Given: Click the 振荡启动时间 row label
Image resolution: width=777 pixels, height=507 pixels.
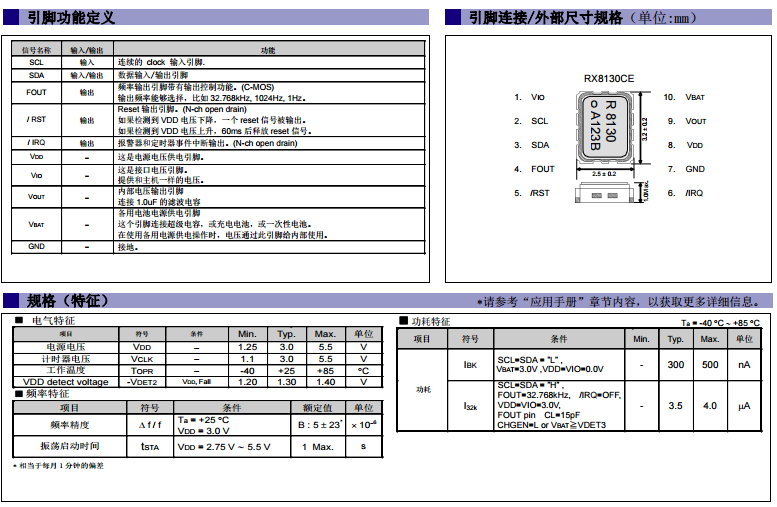Looking at the screenshot, I should point(69,446).
